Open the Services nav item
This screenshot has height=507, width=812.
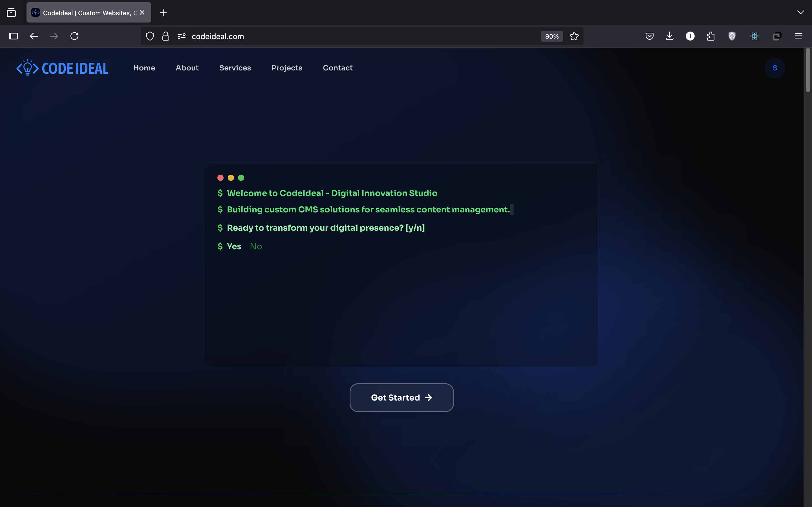tap(235, 68)
